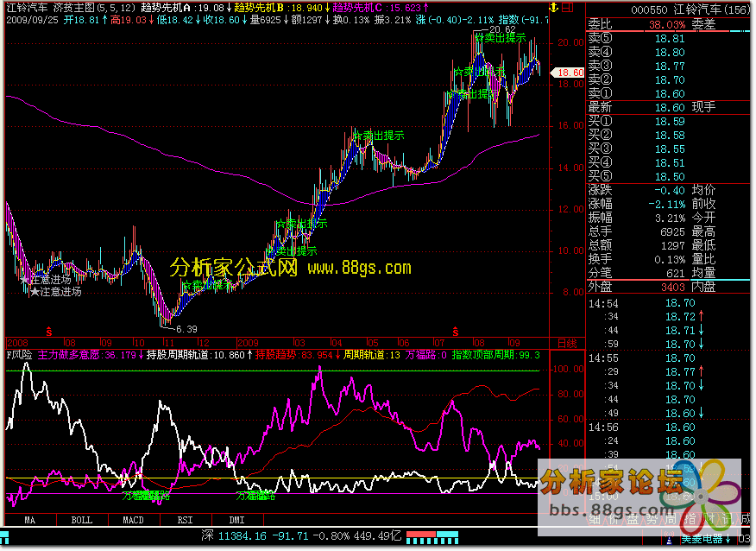Viewport: 756px width, 551px height.
Task: Click the 最新 18.60 latest price
Action: click(x=670, y=108)
